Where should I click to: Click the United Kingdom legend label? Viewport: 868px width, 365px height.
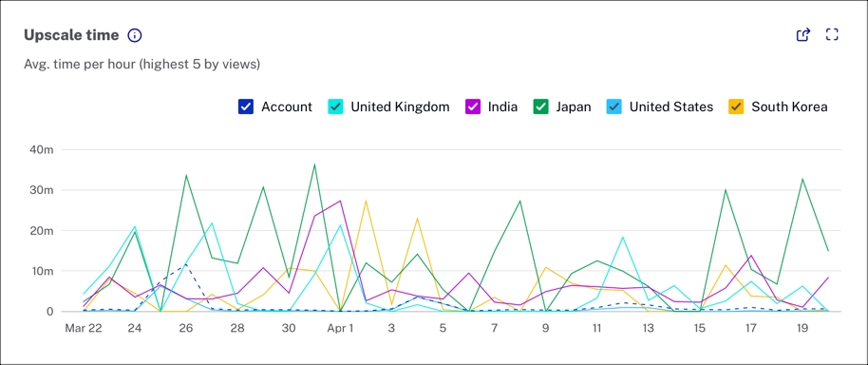[400, 106]
